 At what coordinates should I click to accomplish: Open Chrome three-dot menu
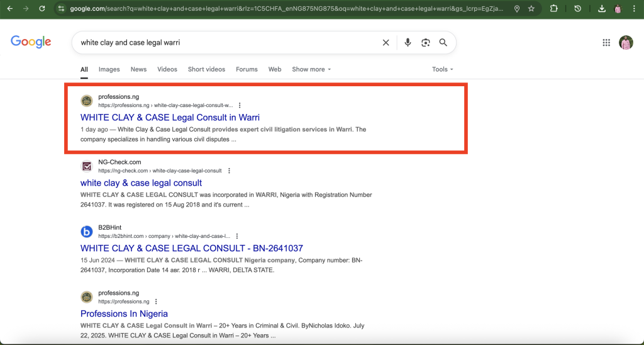coord(634,8)
